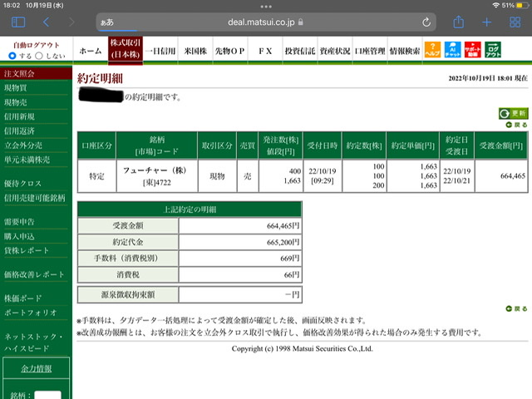This screenshot has height=399, width=532.
Task: Open the orange ヘルプ help icon
Action: (x=432, y=50)
